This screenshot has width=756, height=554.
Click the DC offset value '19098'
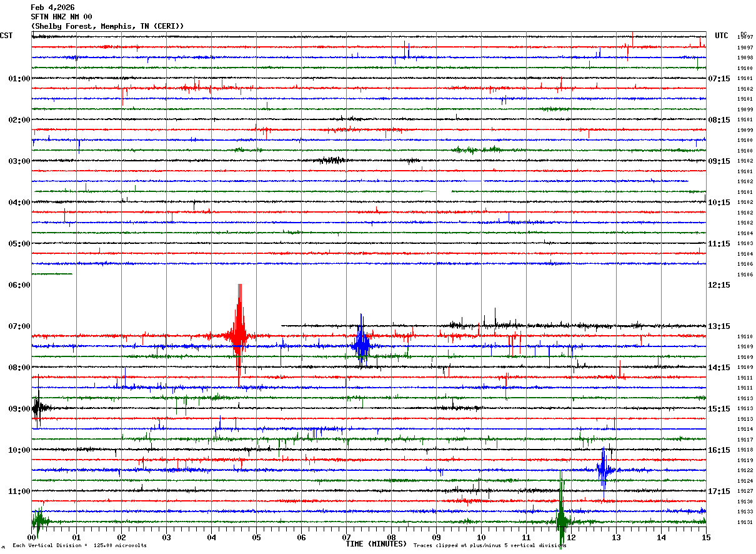(x=745, y=58)
